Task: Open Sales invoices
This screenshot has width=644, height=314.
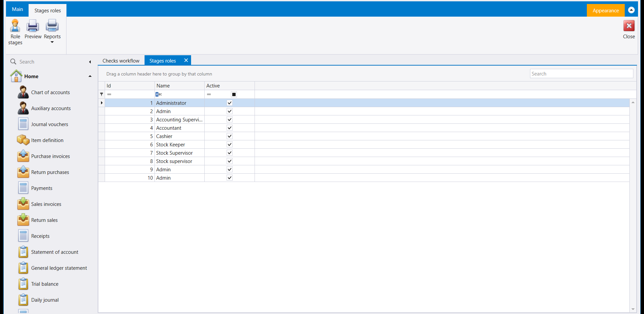Action: pos(46,204)
